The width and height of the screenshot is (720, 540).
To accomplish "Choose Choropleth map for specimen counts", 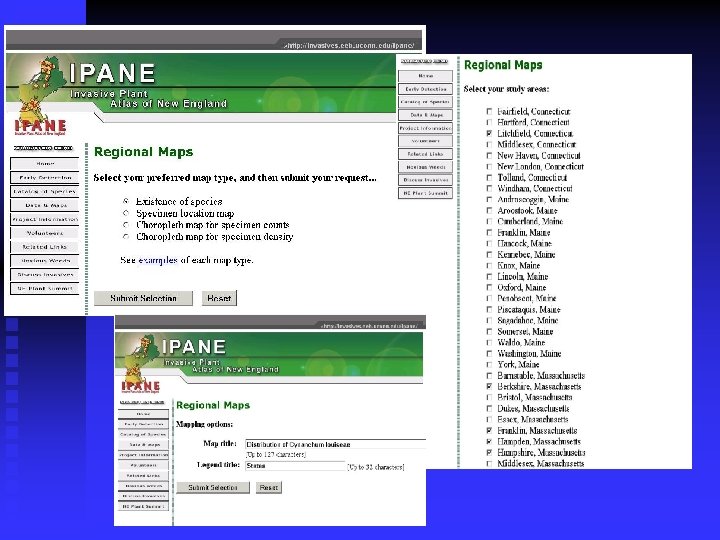I will (126, 225).
